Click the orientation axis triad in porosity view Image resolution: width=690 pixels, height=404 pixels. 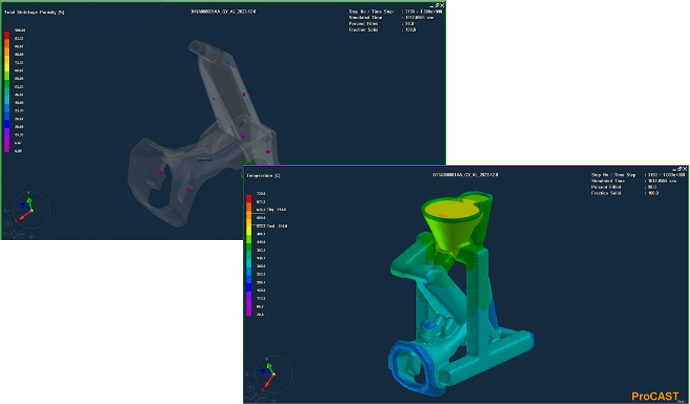click(x=29, y=209)
